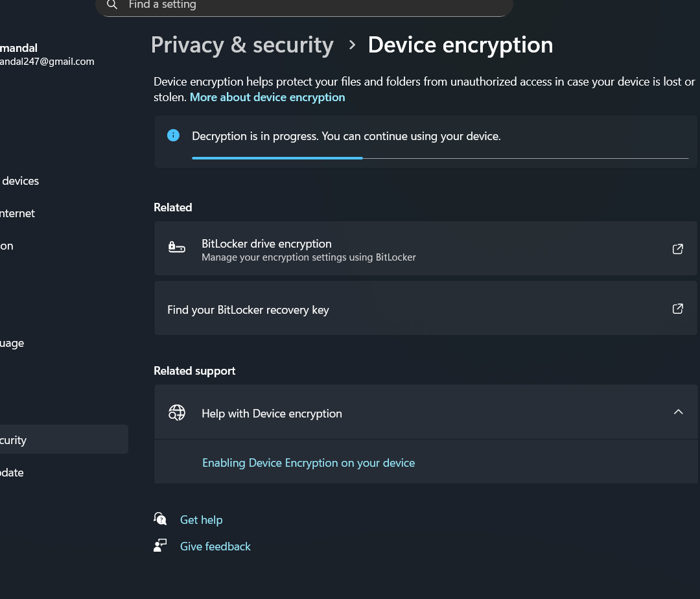The height and width of the screenshot is (599, 700).
Task: Click the Give feedback link
Action: point(215,546)
